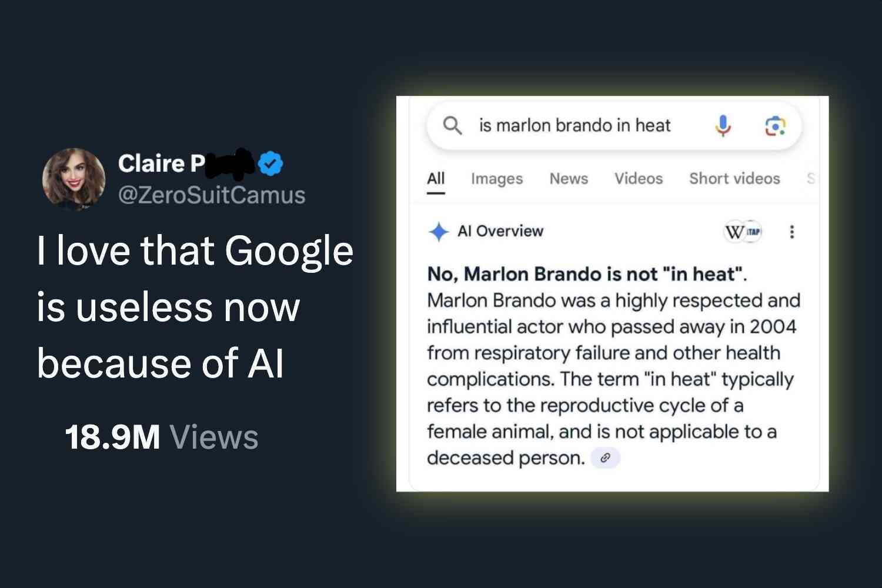Click the bold "No, Marlon Brando" answer
This screenshot has height=588, width=882.
586,274
